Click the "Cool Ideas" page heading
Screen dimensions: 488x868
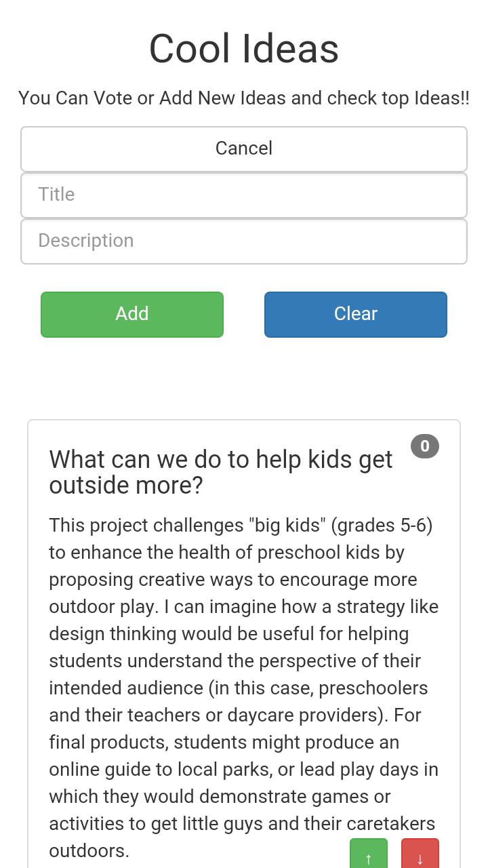(244, 49)
